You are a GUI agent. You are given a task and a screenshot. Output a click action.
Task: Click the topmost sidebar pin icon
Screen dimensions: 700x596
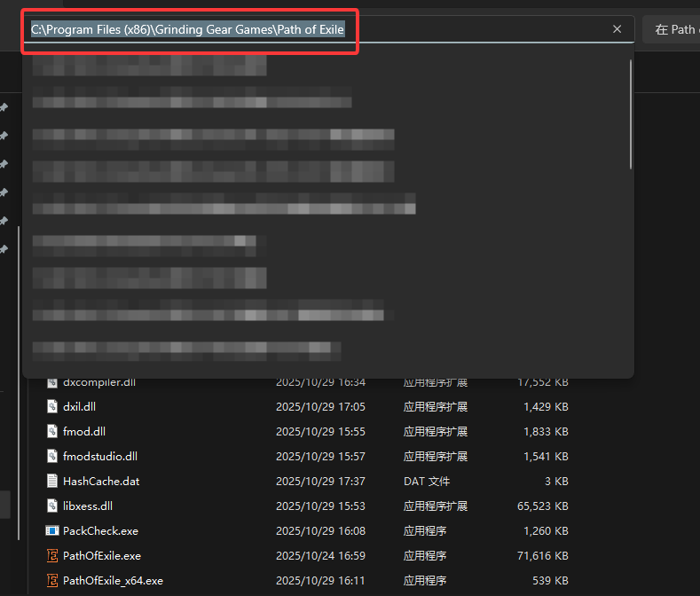point(4,107)
